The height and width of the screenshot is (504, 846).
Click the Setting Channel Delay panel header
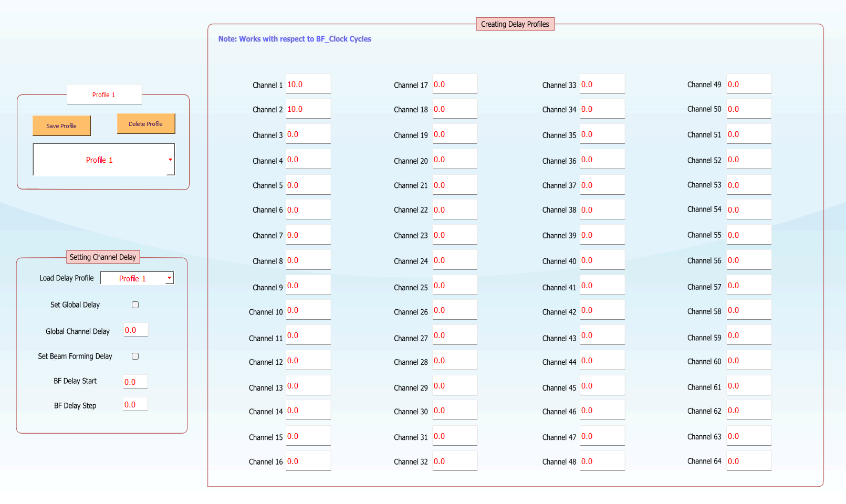(102, 257)
